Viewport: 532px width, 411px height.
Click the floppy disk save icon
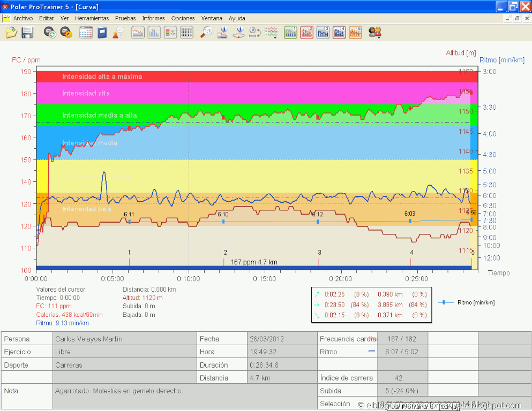27,33
